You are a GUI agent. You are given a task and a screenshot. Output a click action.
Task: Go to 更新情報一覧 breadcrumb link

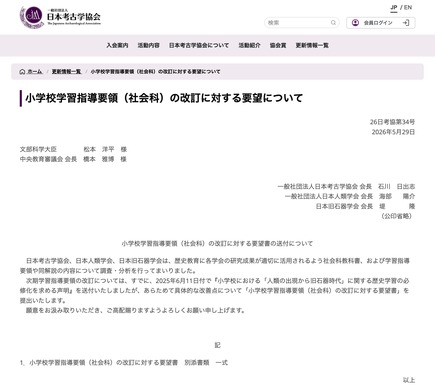(x=66, y=72)
